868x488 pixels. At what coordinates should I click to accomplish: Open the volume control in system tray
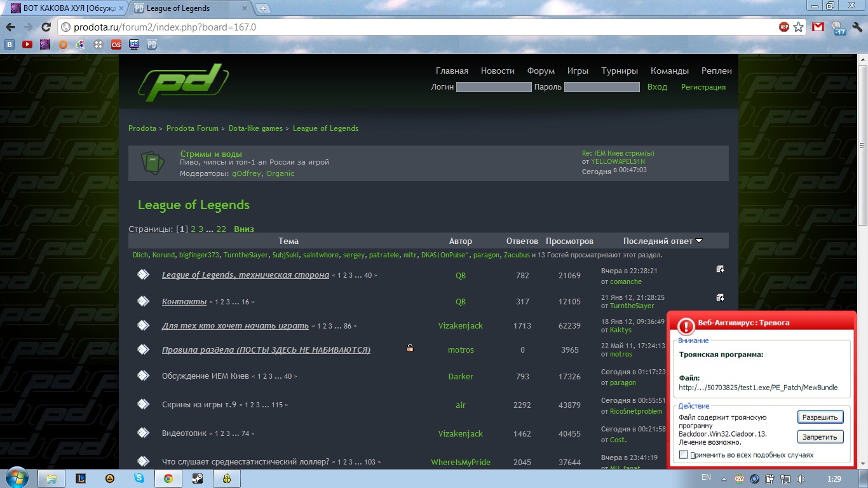coord(801,478)
